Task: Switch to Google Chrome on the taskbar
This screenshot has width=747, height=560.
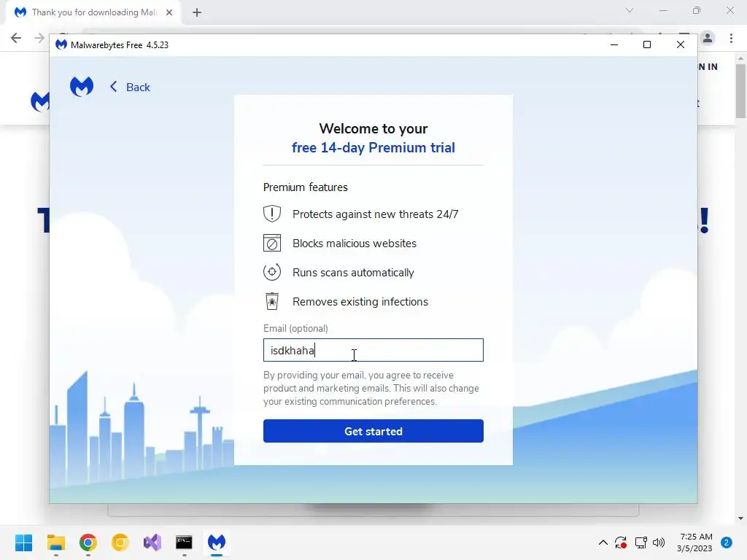Action: click(x=88, y=542)
